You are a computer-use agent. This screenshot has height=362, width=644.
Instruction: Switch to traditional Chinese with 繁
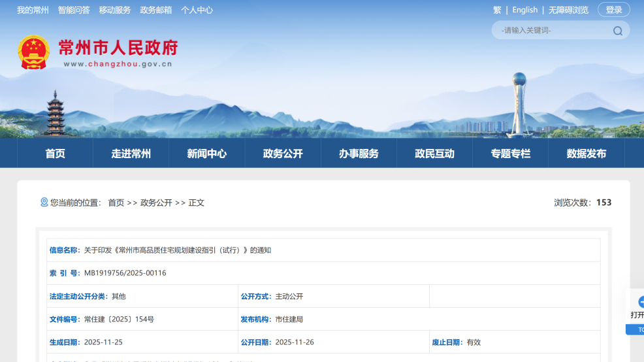click(497, 10)
